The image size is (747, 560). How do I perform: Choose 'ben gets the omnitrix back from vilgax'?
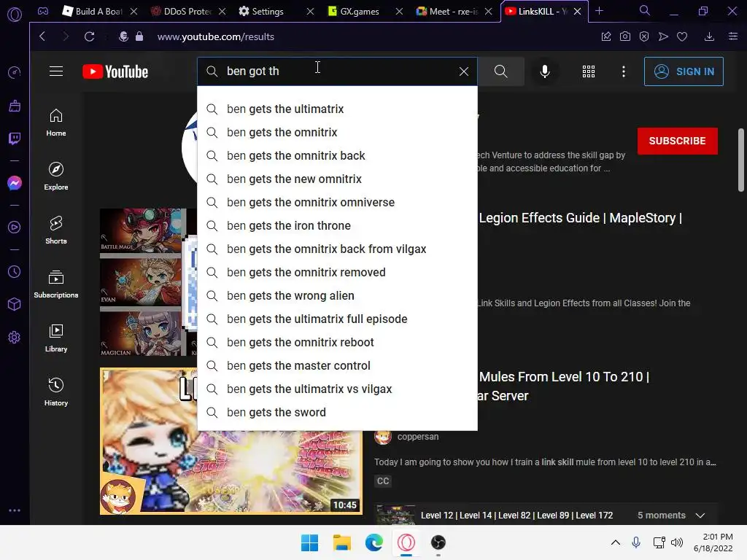(x=337, y=249)
